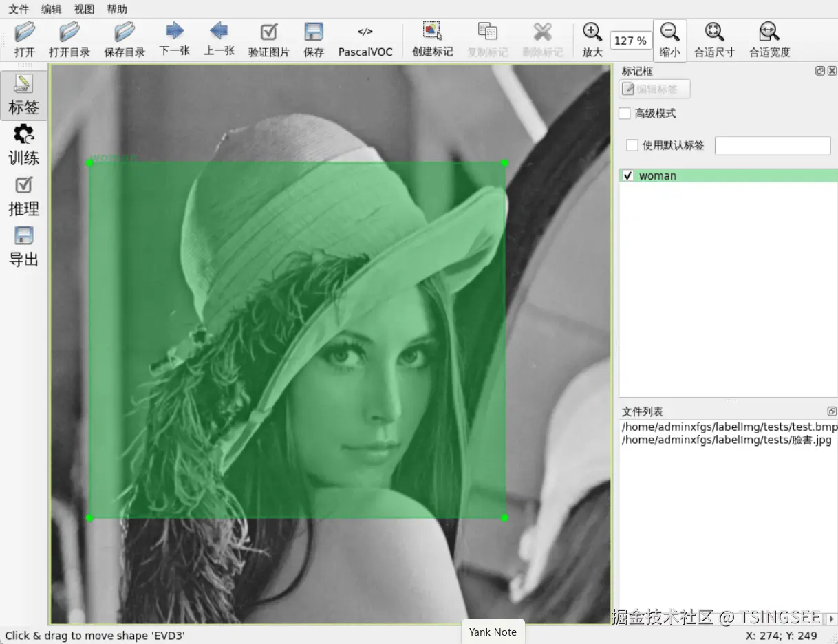Open the 推理 inference mode in sidebar

click(24, 197)
